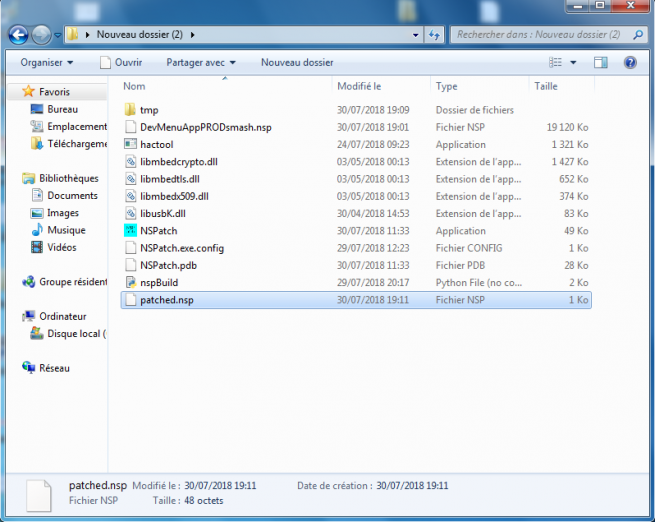Image resolution: width=655 pixels, height=522 pixels.
Task: Select the libmbedx509.dll file icon
Action: pos(130,196)
